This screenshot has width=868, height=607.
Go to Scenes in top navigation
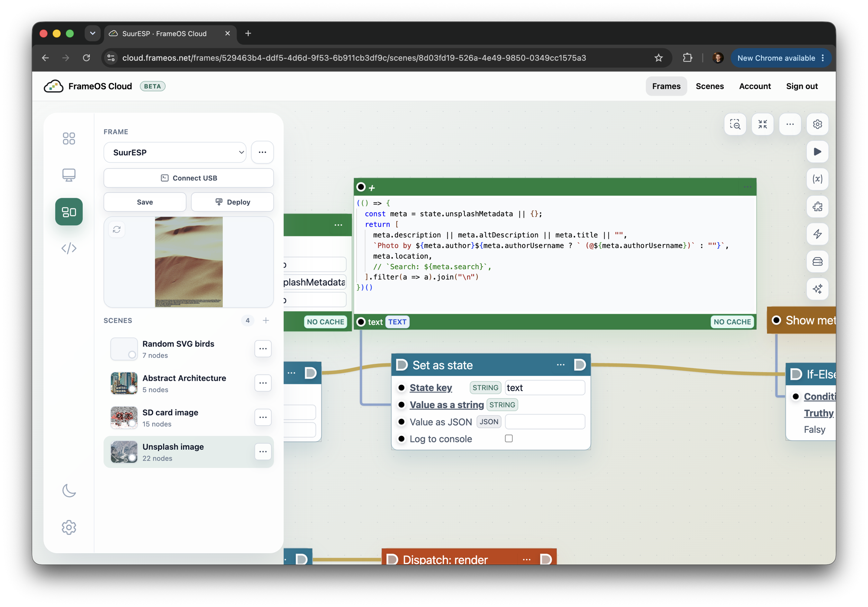[x=710, y=86]
